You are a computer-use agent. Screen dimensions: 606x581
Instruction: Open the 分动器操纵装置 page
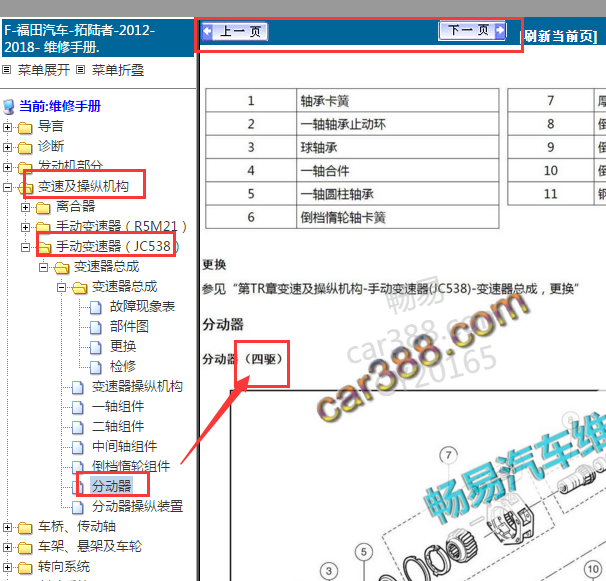(x=137, y=506)
